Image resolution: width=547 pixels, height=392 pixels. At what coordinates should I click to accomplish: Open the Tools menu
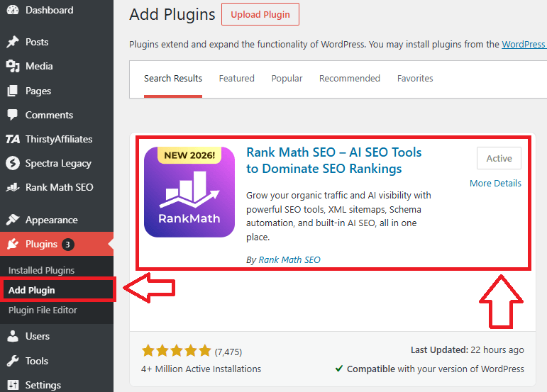coord(57,361)
